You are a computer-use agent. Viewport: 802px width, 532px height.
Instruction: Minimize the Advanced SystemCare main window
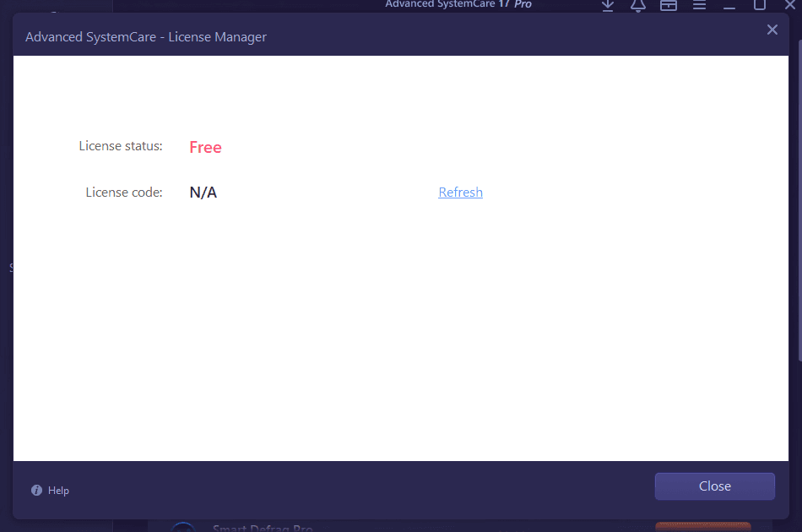click(730, 5)
